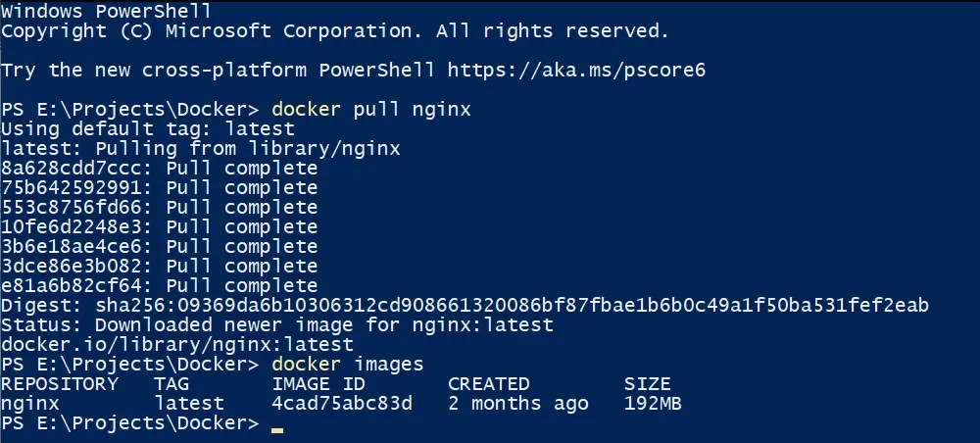Select the image ID 4cad75abc83d
Screen dimensions: 980x443
(342, 404)
